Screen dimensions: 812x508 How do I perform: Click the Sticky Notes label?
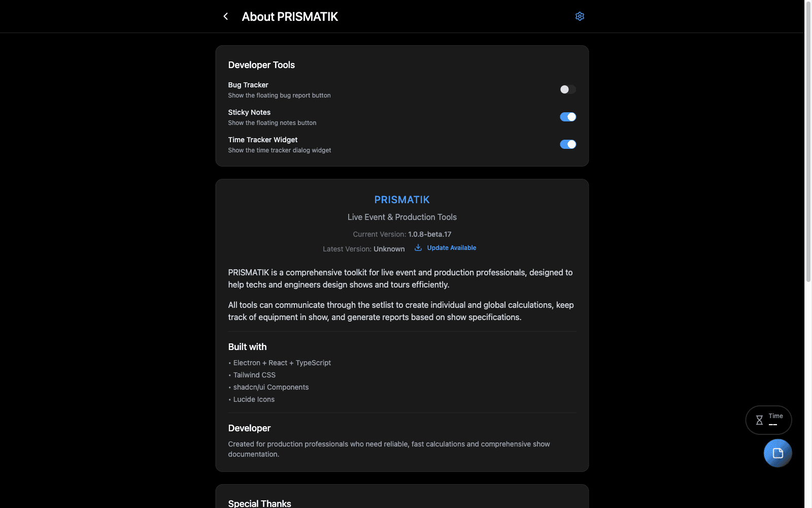[249, 112]
